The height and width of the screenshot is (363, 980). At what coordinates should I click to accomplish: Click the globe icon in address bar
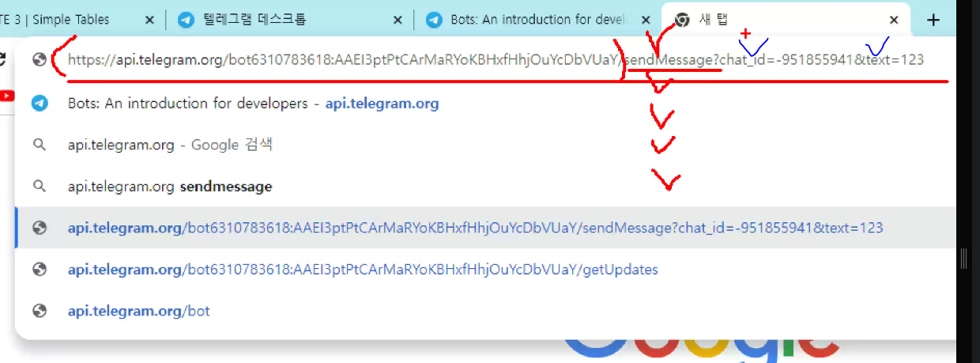40,59
